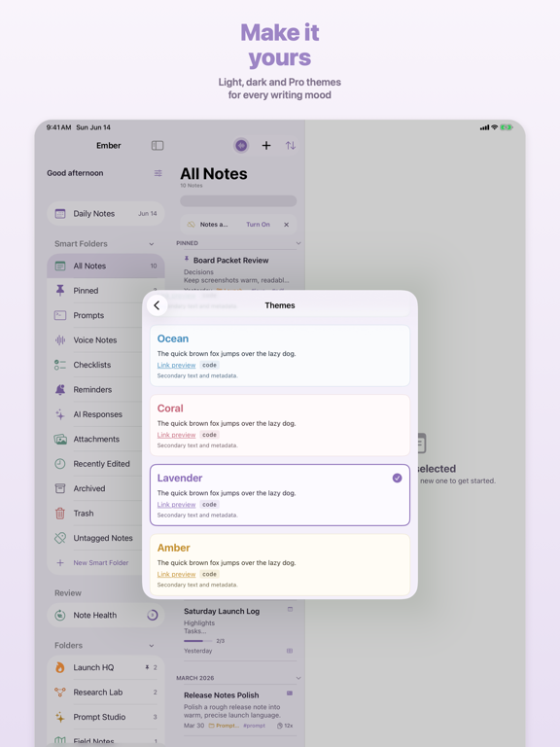Go back from Themes panel
560x747 pixels.
click(157, 305)
